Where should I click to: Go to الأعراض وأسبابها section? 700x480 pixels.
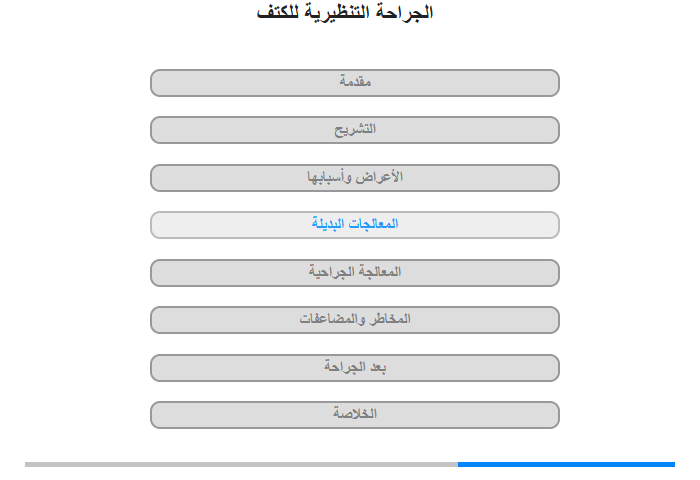pos(355,178)
